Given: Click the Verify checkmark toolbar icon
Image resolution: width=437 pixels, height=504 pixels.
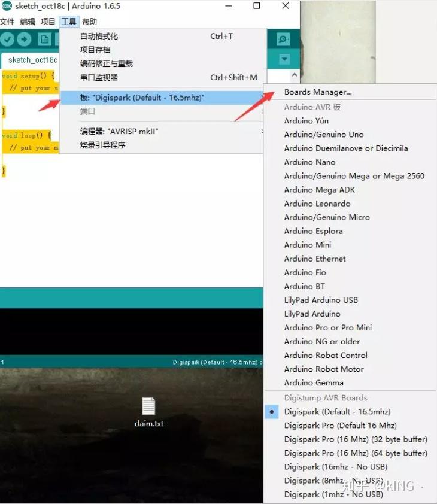Looking at the screenshot, I should pos(7,40).
